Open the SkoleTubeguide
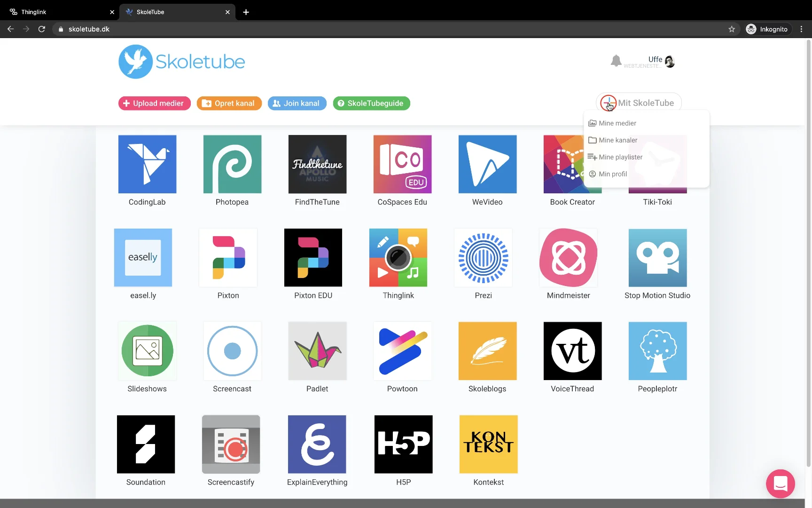This screenshot has width=812, height=508. click(x=371, y=103)
